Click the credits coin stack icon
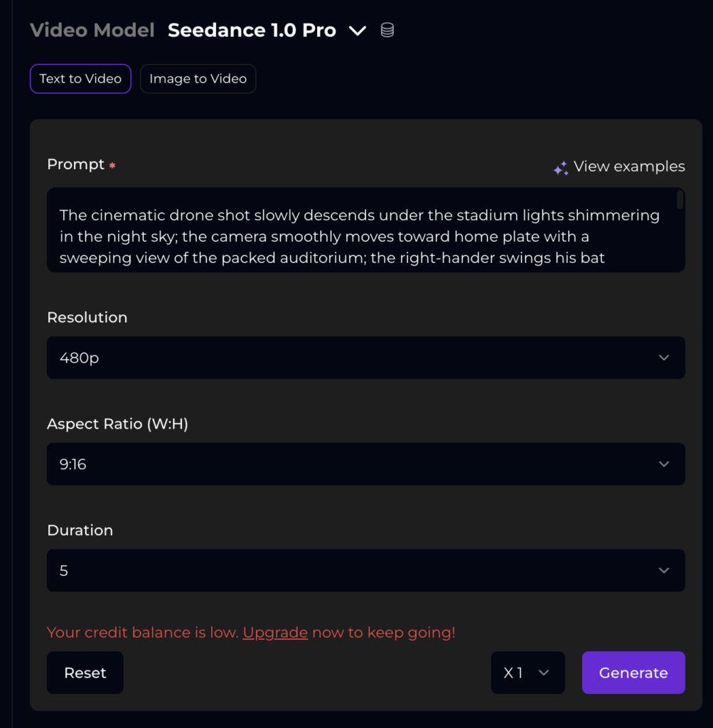This screenshot has height=728, width=713. (387, 30)
